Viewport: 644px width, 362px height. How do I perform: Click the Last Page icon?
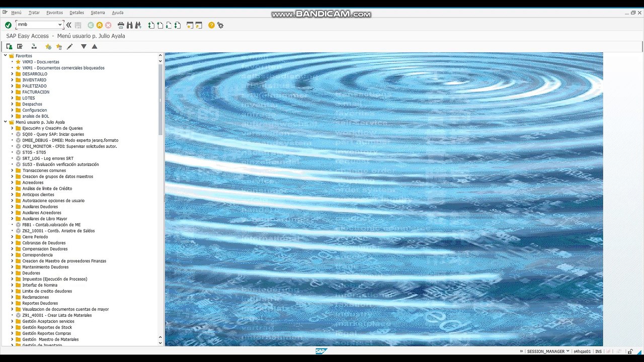[x=177, y=25]
